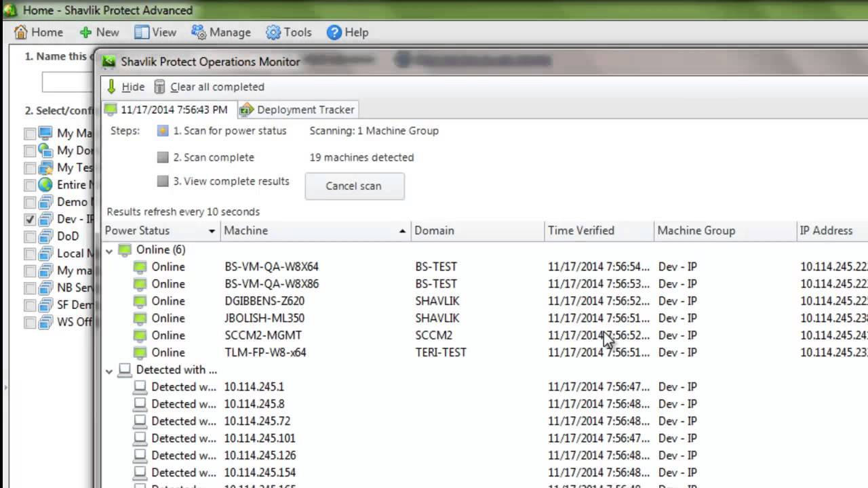The image size is (868, 488).
Task: Check the Entire Network checkbox
Action: click(29, 185)
